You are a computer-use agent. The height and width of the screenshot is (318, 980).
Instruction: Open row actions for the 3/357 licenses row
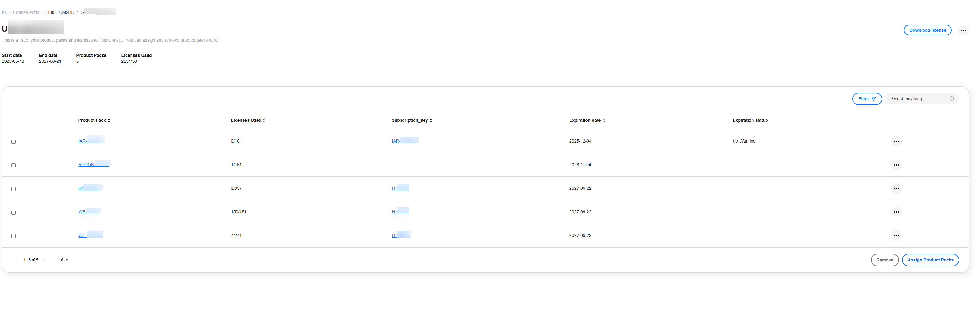tap(896, 188)
